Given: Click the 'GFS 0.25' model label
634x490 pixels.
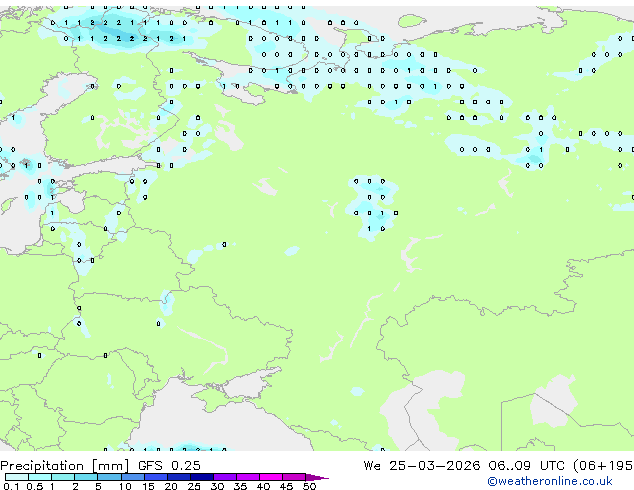Looking at the screenshot, I should coord(169,466).
